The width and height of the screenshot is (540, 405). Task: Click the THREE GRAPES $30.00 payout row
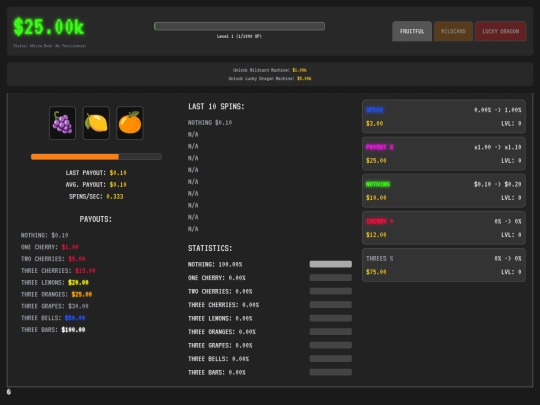[x=55, y=306]
